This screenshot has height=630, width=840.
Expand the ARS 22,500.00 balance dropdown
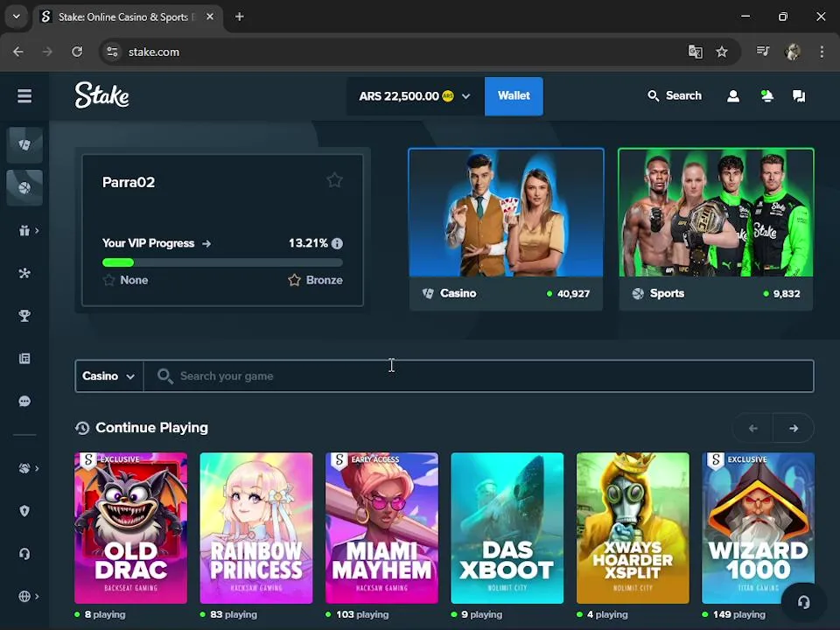415,96
